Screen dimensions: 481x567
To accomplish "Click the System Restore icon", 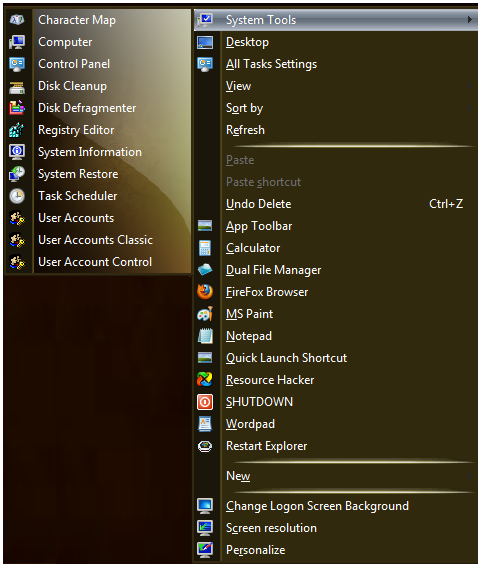I will tap(17, 174).
